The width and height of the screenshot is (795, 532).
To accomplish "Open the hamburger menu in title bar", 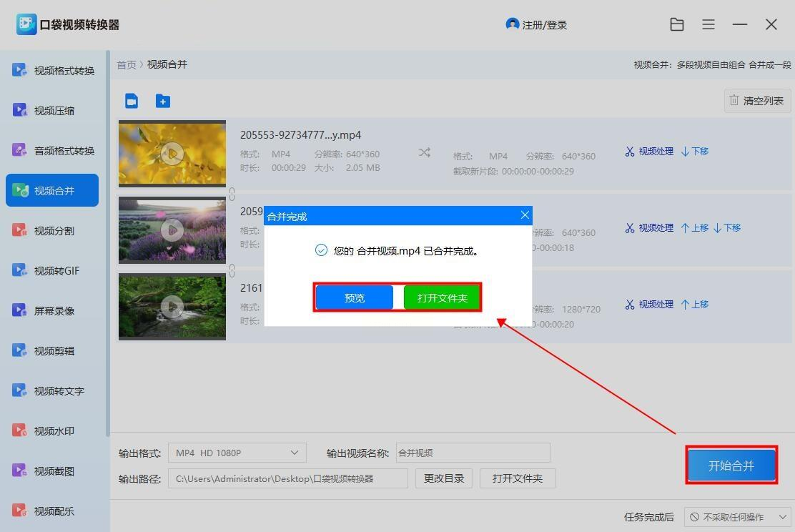I will coord(708,24).
